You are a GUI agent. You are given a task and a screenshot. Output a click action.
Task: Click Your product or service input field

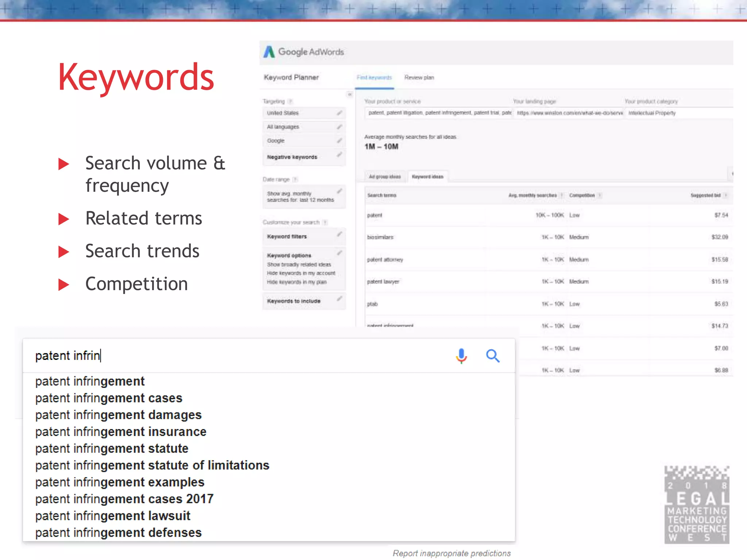pos(438,113)
